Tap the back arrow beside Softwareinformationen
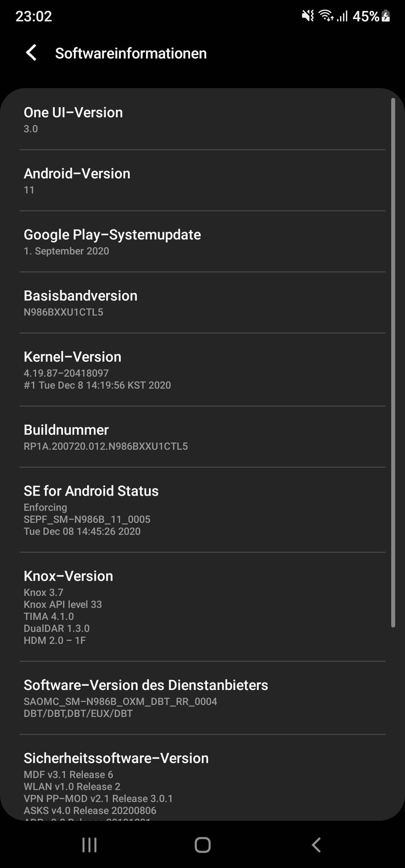 point(31,53)
